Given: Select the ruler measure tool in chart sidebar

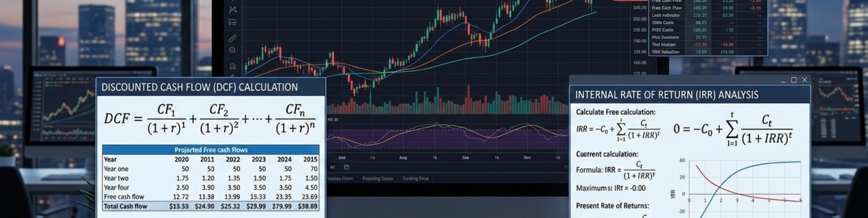Looking at the screenshot, I should coord(232,38).
